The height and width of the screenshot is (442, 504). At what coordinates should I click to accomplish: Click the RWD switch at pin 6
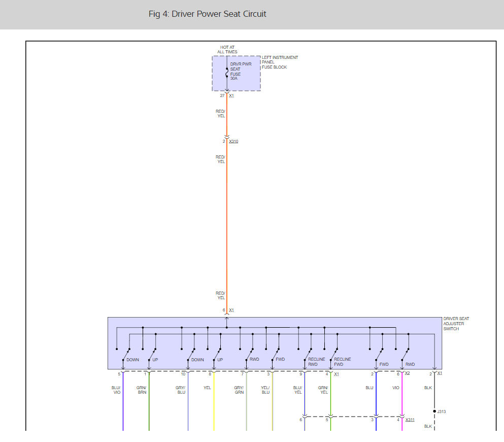[406, 355]
